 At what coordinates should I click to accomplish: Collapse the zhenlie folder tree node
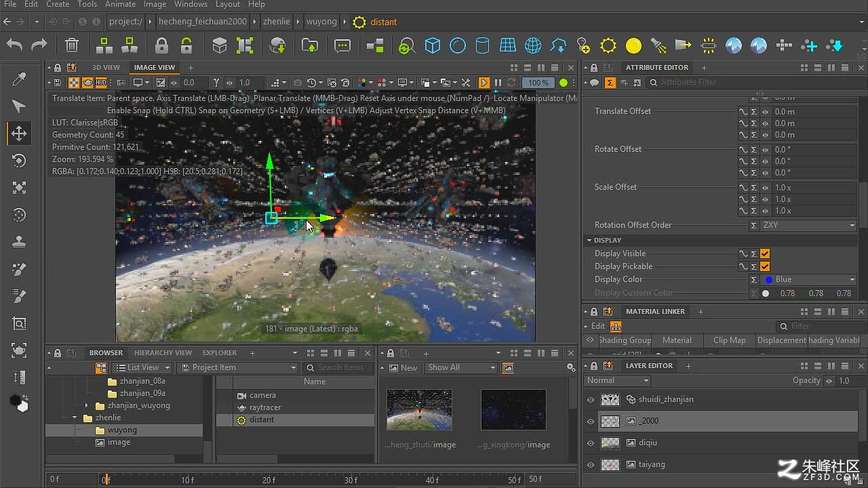pyautogui.click(x=75, y=418)
